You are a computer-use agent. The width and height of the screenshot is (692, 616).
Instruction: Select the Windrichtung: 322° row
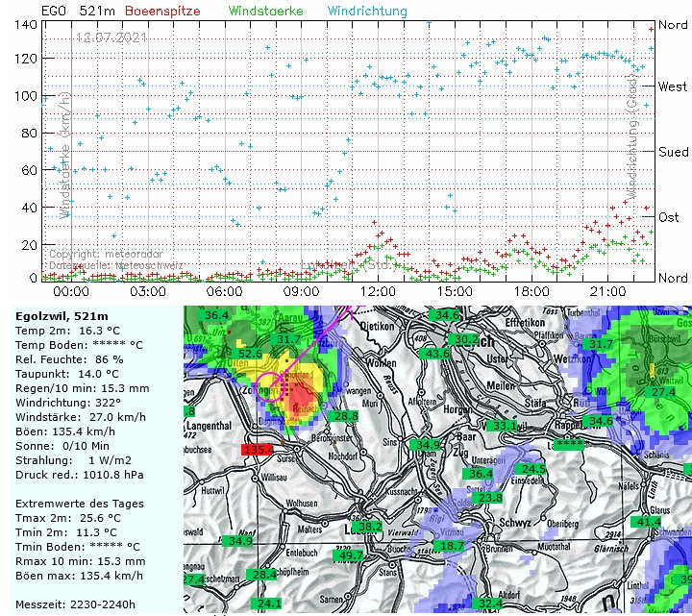click(68, 403)
